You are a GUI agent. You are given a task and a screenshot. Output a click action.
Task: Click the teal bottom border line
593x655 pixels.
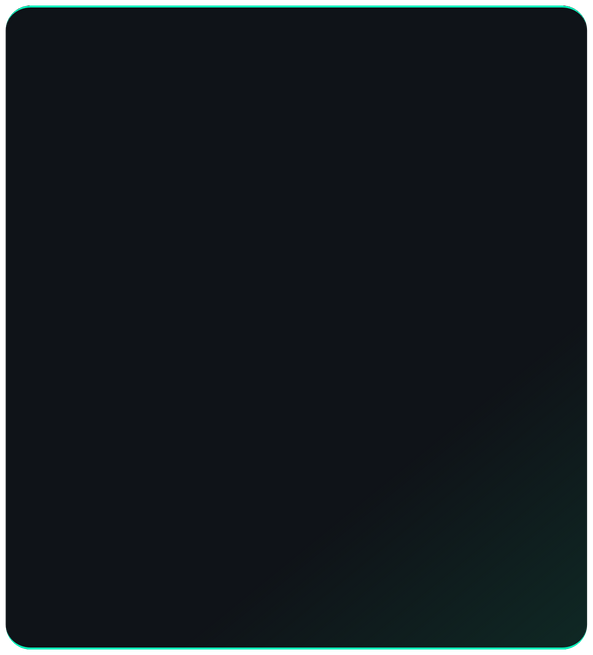296,648
